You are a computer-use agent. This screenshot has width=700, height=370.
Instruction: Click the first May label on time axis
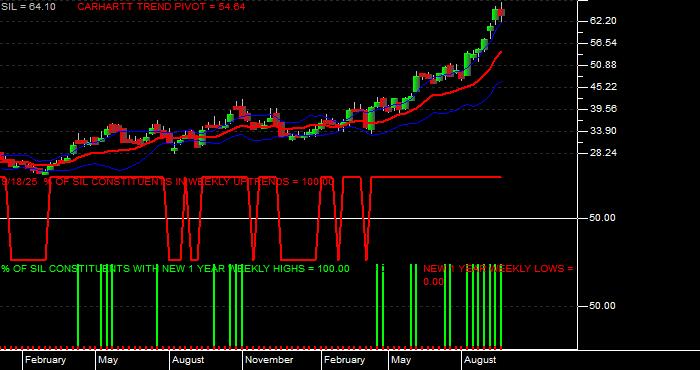108,360
